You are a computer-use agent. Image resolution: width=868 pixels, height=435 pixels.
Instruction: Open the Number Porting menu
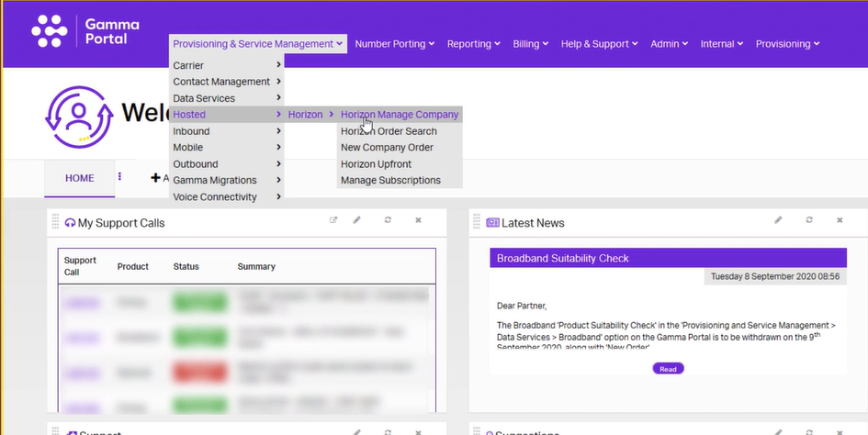(395, 44)
